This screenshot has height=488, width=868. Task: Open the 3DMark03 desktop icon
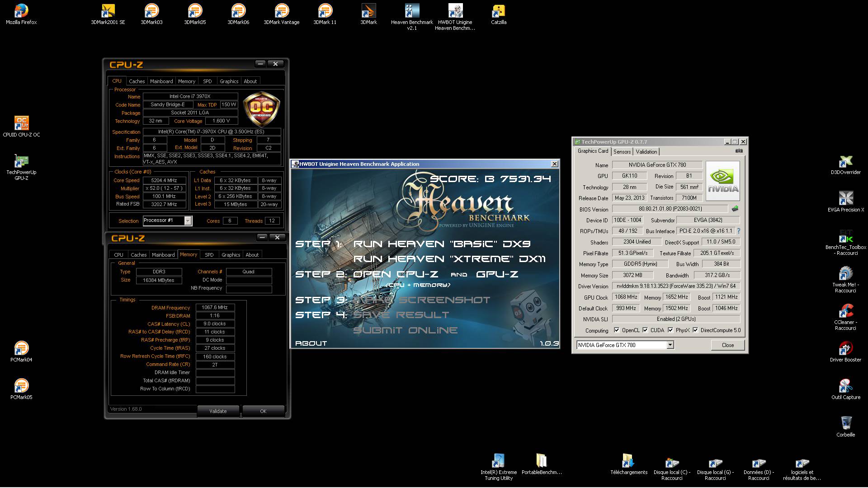[x=151, y=14]
